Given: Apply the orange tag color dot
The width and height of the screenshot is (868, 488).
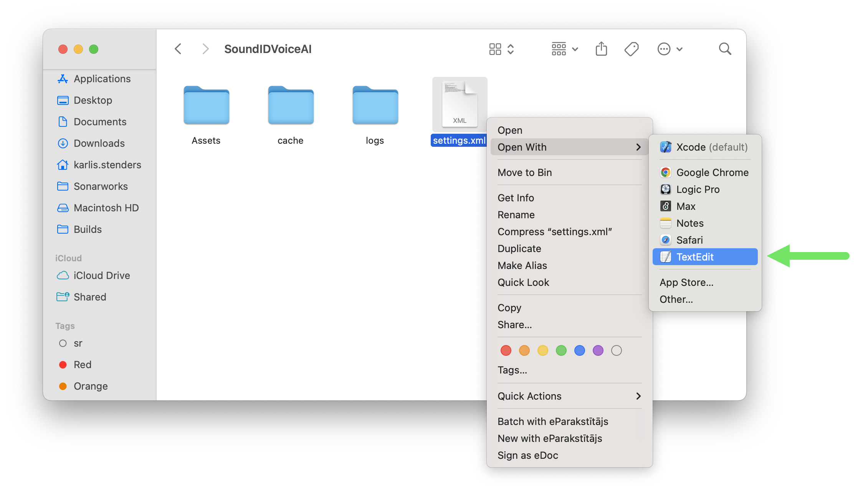Looking at the screenshot, I should [x=524, y=350].
